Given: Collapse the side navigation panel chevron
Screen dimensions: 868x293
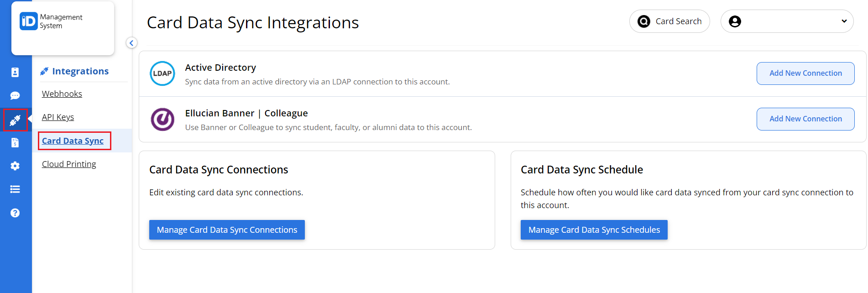Looking at the screenshot, I should tap(131, 43).
